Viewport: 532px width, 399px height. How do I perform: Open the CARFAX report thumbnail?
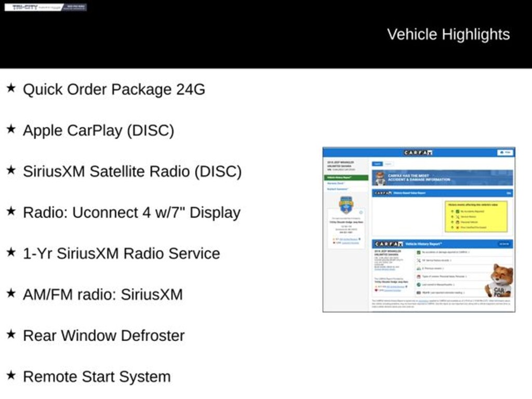(x=419, y=229)
